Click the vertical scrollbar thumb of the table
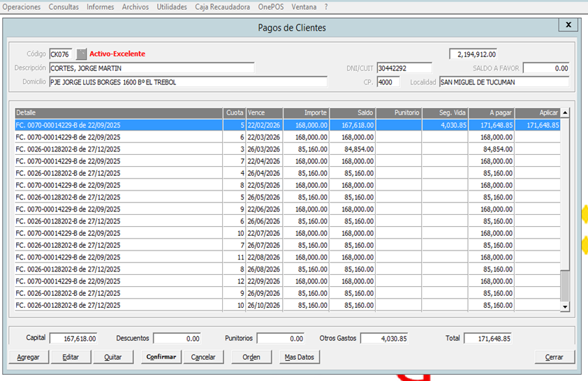 click(565, 286)
